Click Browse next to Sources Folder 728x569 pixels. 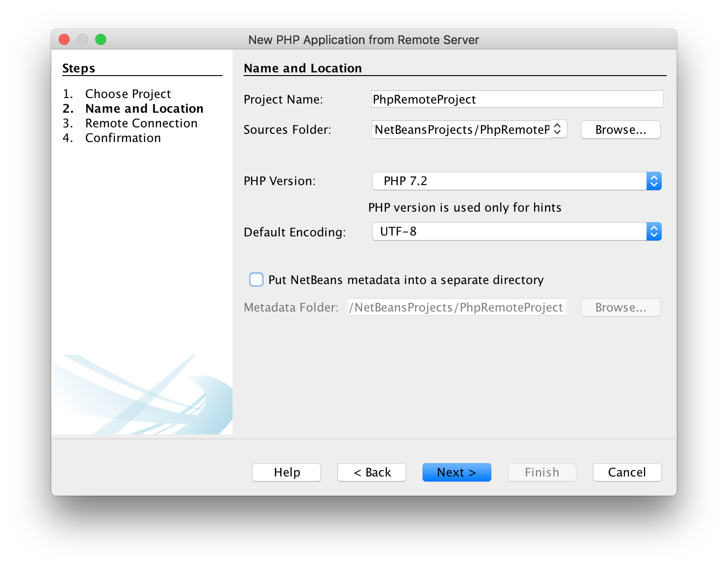click(620, 130)
